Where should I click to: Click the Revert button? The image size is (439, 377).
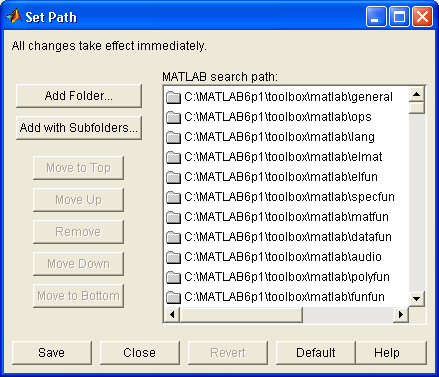click(x=228, y=353)
